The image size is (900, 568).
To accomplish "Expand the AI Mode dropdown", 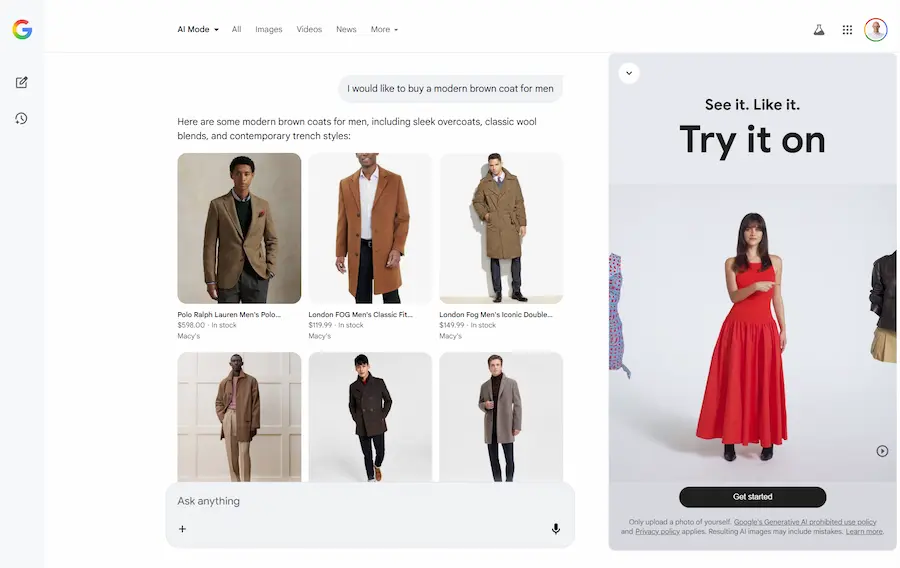I will pyautogui.click(x=198, y=30).
